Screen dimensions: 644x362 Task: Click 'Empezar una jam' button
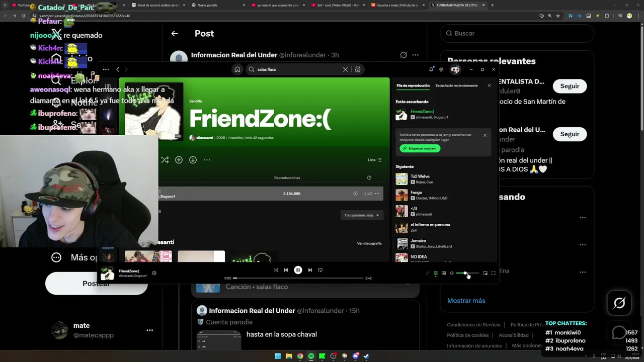coord(420,148)
